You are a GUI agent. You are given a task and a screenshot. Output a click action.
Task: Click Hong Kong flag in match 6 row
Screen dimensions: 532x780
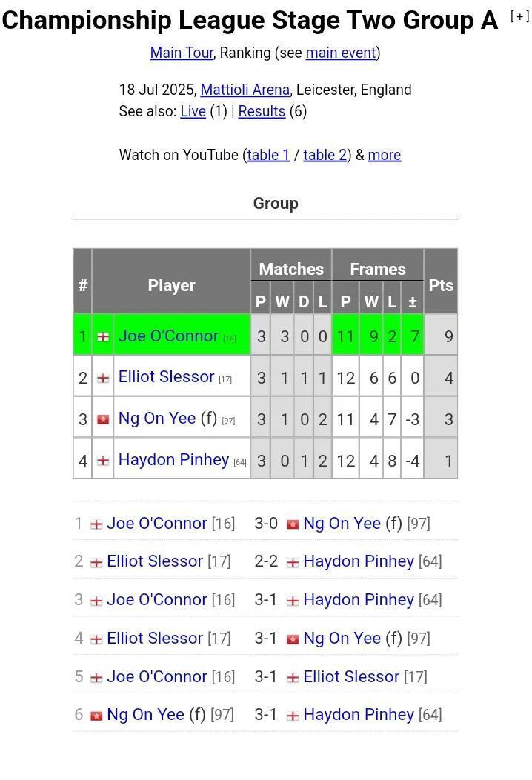pyautogui.click(x=96, y=716)
